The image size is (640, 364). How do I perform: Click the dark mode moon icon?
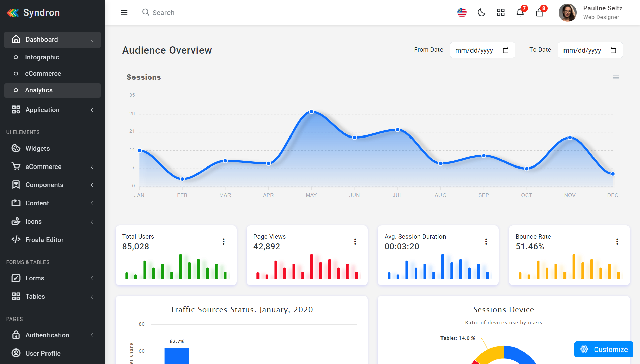coord(481,12)
